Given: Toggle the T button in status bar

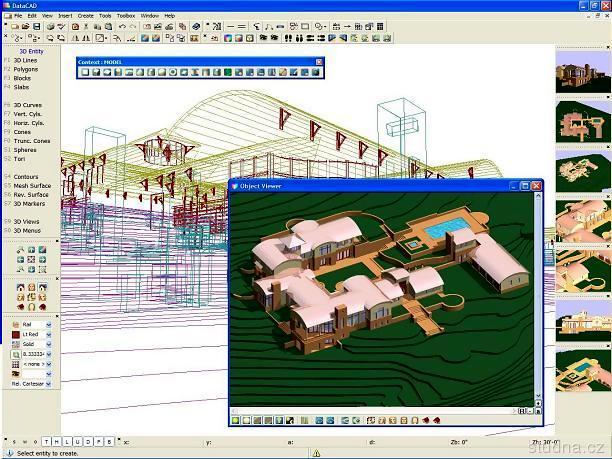Looking at the screenshot, I should [x=47, y=440].
